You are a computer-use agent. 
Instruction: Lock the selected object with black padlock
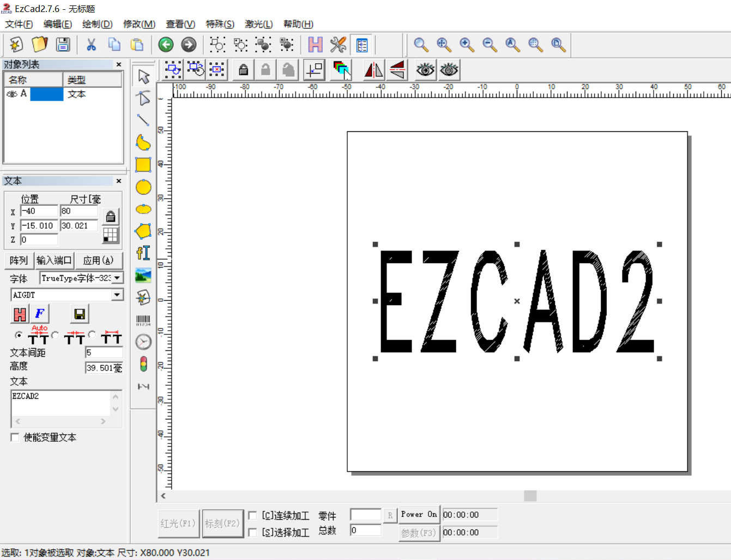pyautogui.click(x=243, y=70)
